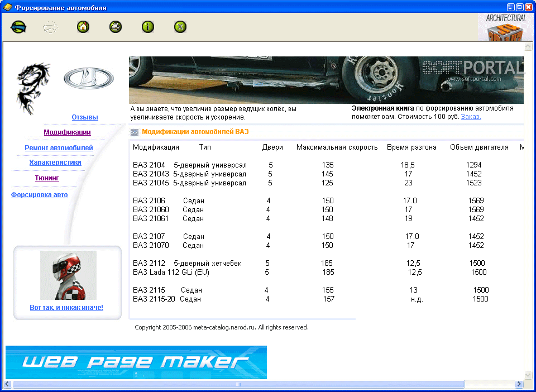Click the racer in helmet picture
536x392 pixels.
click(x=68, y=275)
